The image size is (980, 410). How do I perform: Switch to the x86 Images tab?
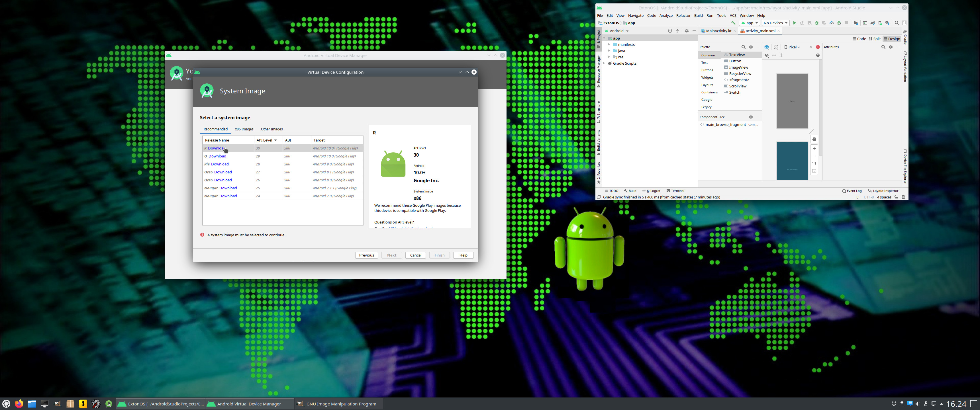(x=244, y=129)
